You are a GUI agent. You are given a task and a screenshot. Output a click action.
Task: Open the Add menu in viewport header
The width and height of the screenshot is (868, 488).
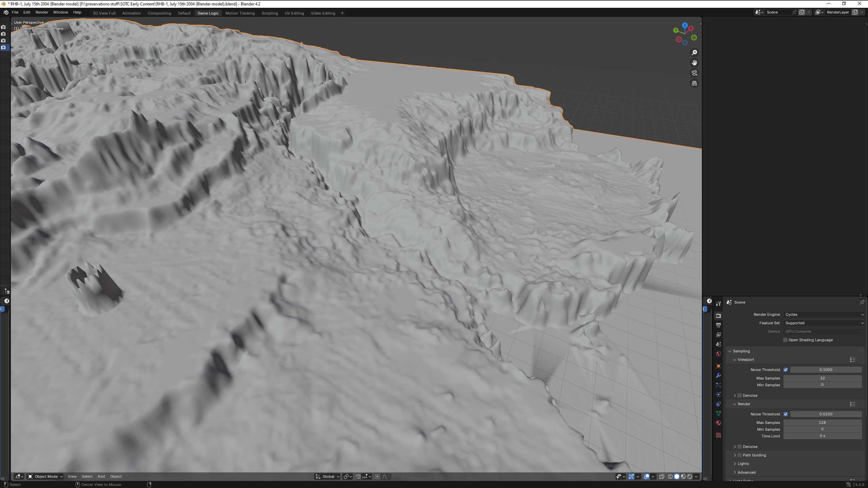tap(101, 476)
